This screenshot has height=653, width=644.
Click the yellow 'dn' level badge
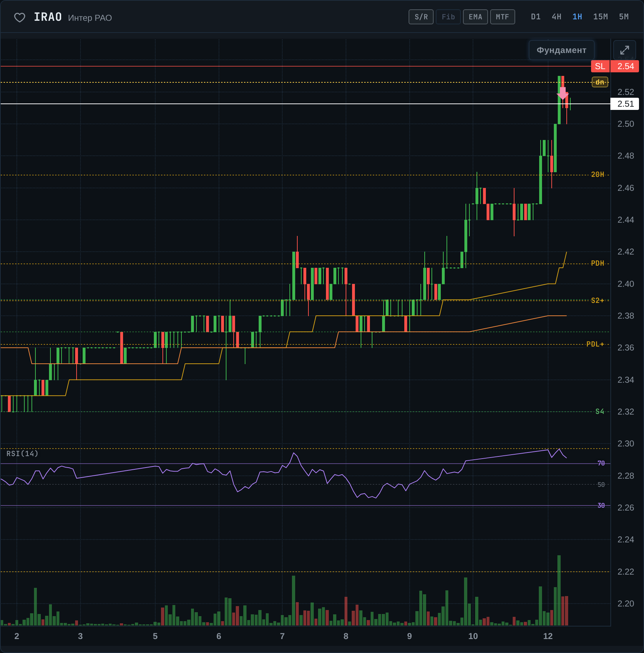(600, 82)
